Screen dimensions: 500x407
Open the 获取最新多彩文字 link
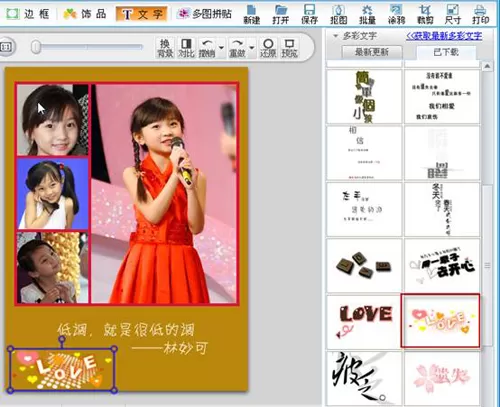pos(444,36)
